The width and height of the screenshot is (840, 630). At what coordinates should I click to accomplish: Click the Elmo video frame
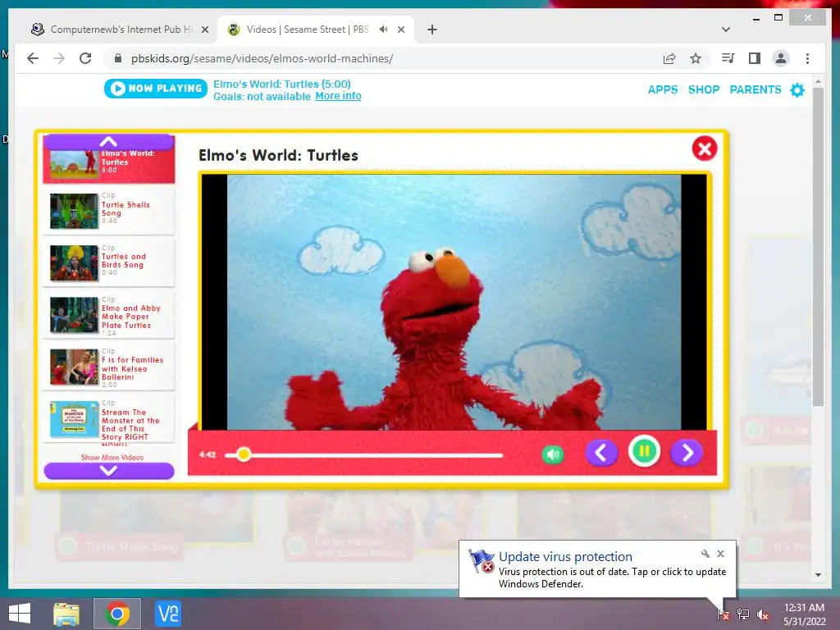(x=454, y=302)
